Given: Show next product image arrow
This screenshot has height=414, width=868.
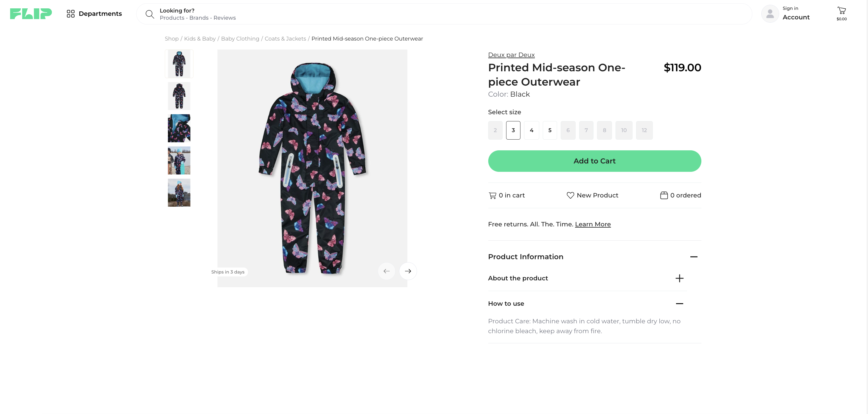Looking at the screenshot, I should [408, 271].
